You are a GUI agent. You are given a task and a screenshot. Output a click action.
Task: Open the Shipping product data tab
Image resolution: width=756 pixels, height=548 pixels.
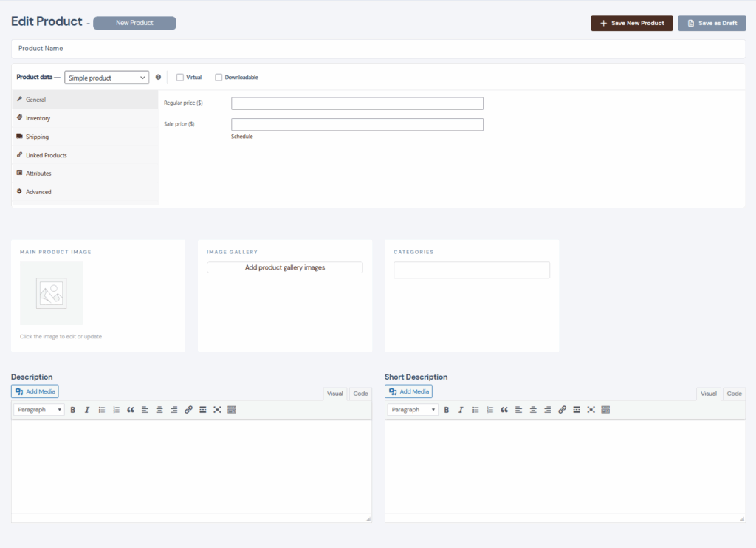tap(37, 137)
